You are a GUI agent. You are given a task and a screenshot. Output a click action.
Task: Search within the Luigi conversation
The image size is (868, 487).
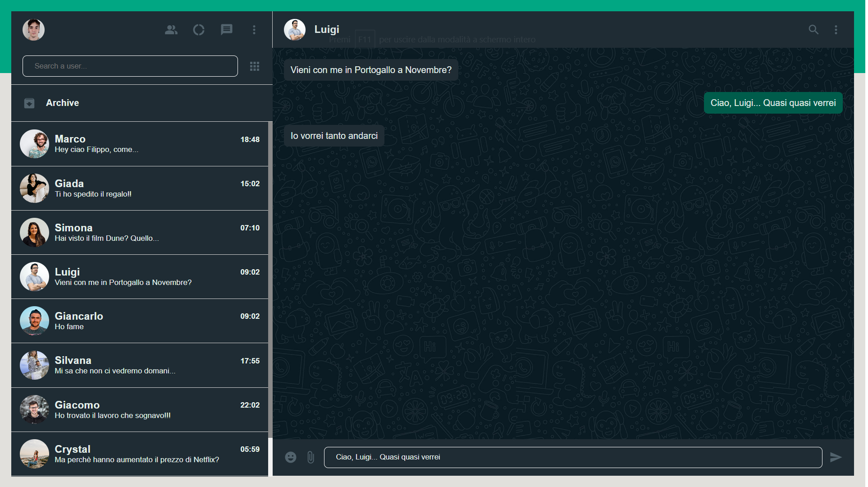[x=813, y=30]
